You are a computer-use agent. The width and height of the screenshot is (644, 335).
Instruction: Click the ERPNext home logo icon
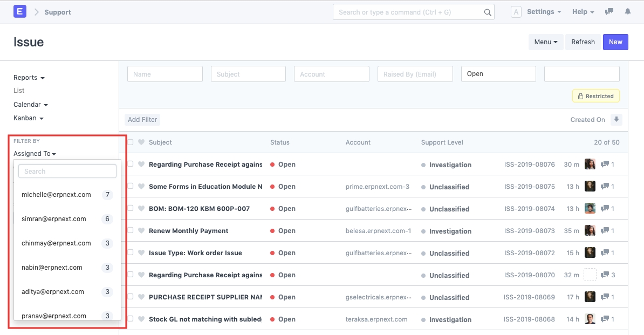click(x=20, y=11)
